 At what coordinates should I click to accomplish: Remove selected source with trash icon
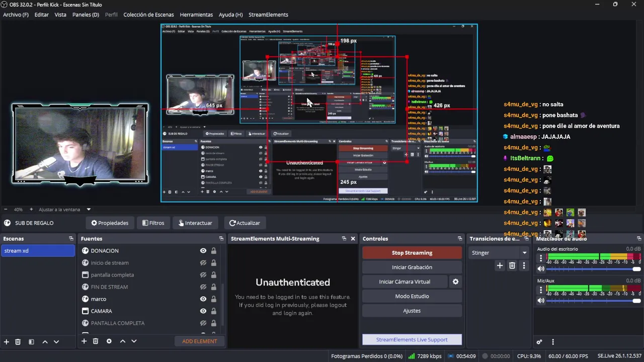click(x=95, y=341)
